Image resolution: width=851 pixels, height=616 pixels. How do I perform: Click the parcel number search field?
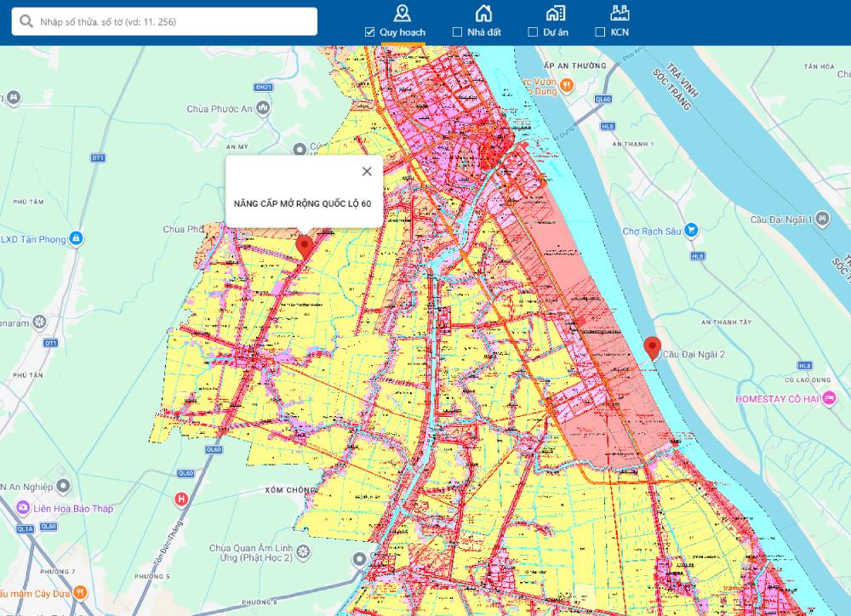point(170,21)
